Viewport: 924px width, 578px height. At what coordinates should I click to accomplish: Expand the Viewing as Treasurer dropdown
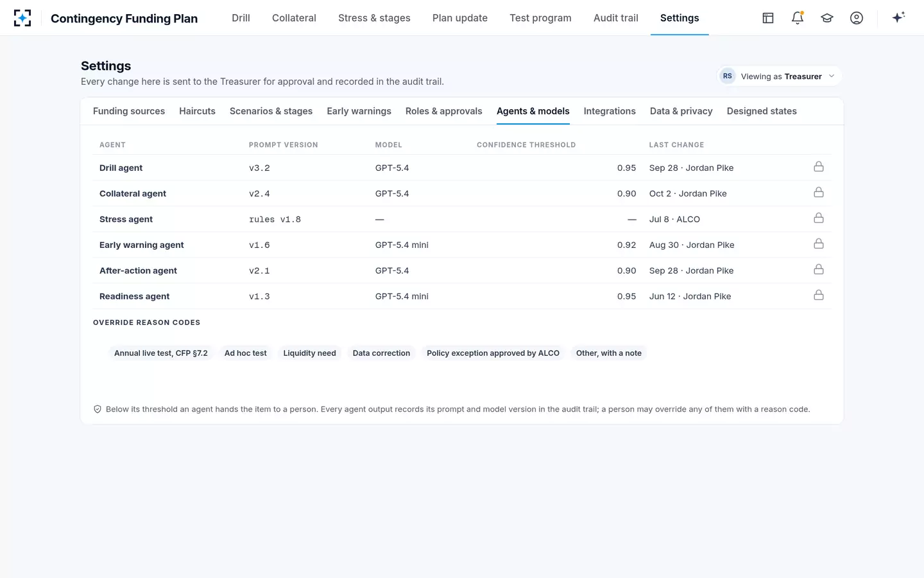click(x=779, y=76)
